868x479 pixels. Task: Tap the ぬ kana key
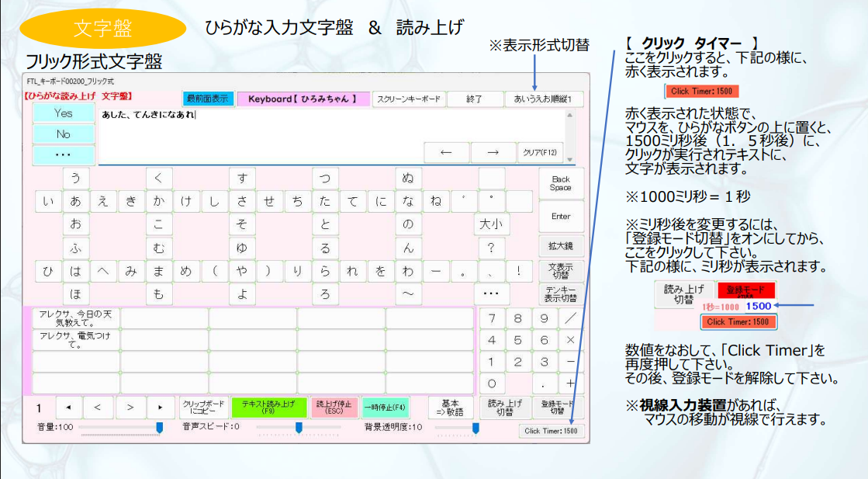408,179
